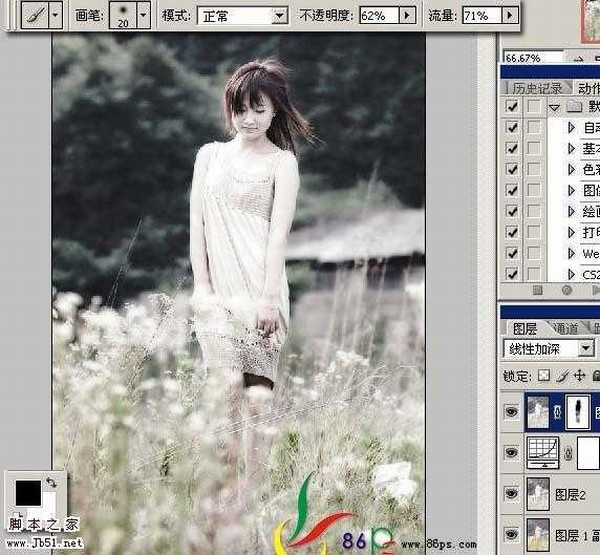Image resolution: width=600 pixels, height=555 pixels.
Task: Enable lock position move icon
Action: click(x=577, y=376)
